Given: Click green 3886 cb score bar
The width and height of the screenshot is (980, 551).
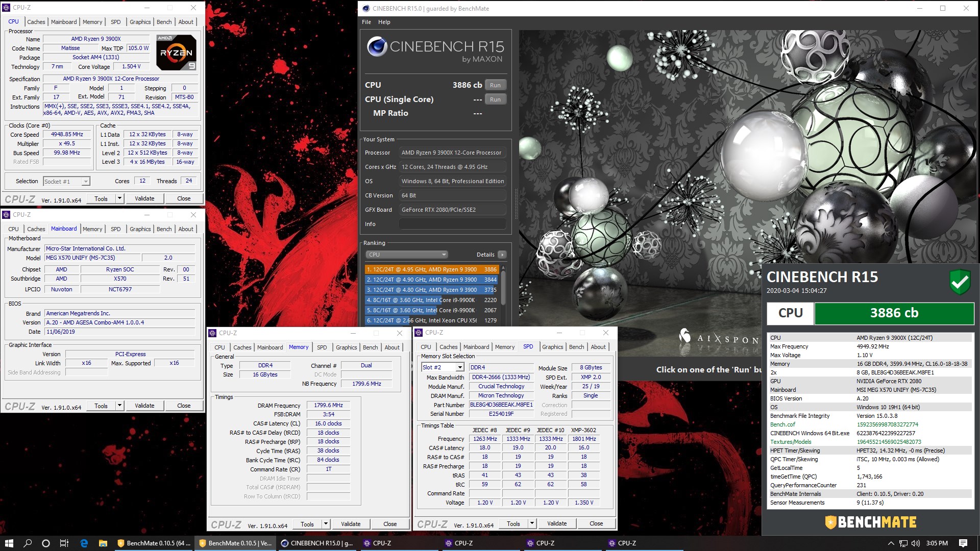Looking at the screenshot, I should [x=894, y=313].
